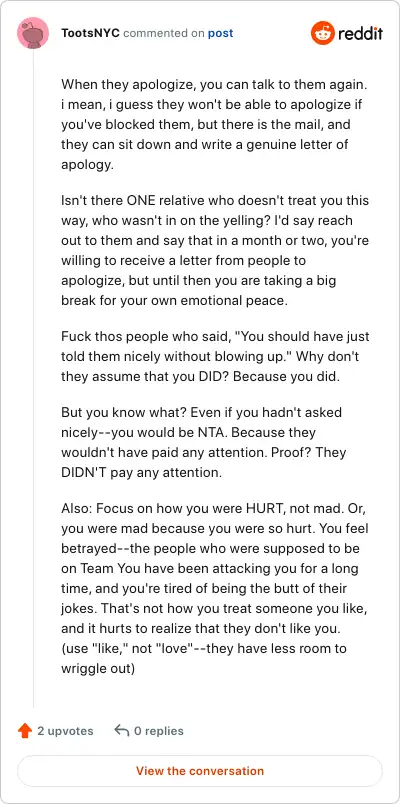Click the orange upvote arrow icon
Viewport: 400px width, 804px height.
coord(25,731)
